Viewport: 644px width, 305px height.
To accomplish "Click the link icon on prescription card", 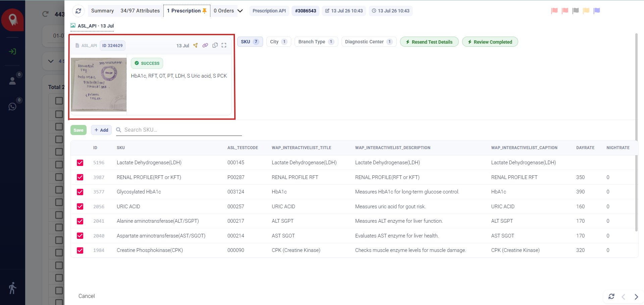I will pos(205,45).
